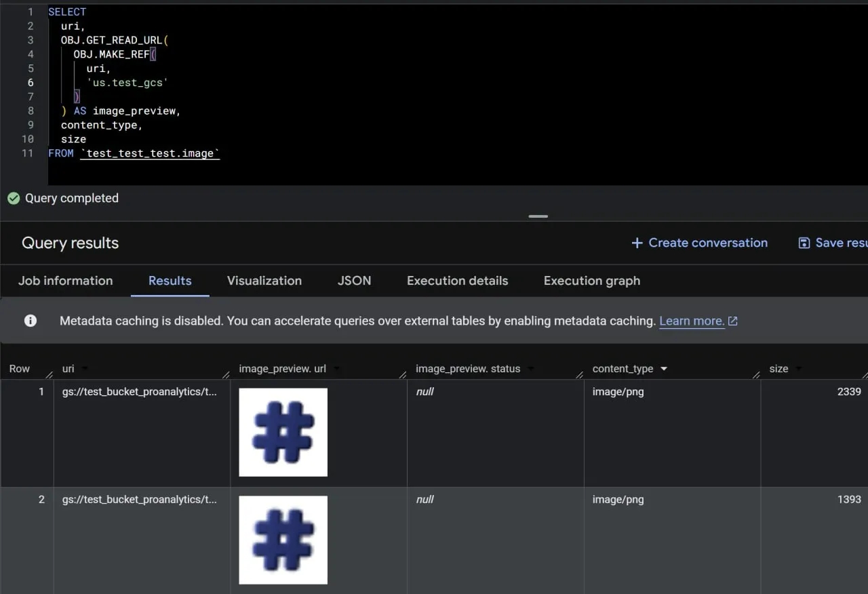
Task: Follow the Learn more link
Action: [x=691, y=321]
